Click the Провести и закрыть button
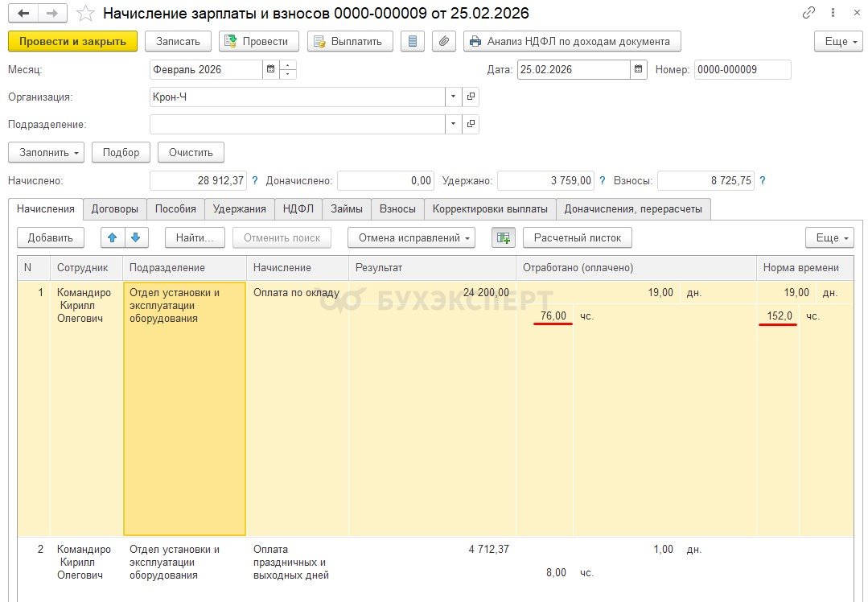868x602 pixels. pyautogui.click(x=72, y=41)
